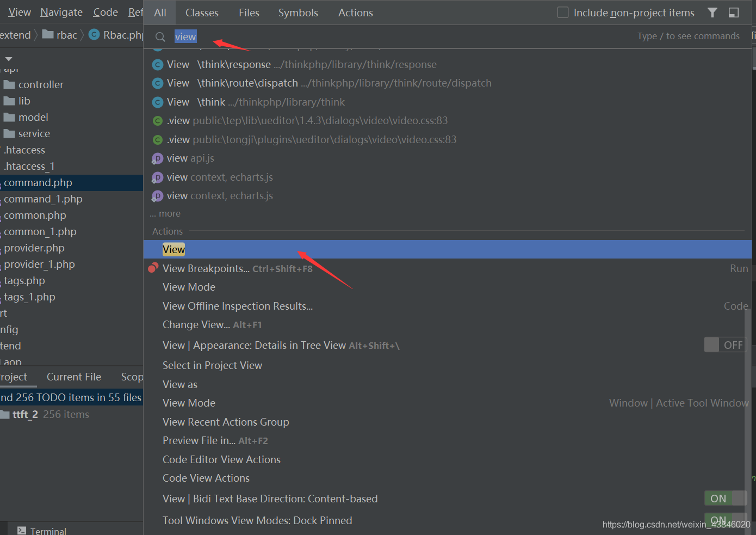Open the Navigate menu
Viewport: 756px width, 535px height.
coord(61,12)
